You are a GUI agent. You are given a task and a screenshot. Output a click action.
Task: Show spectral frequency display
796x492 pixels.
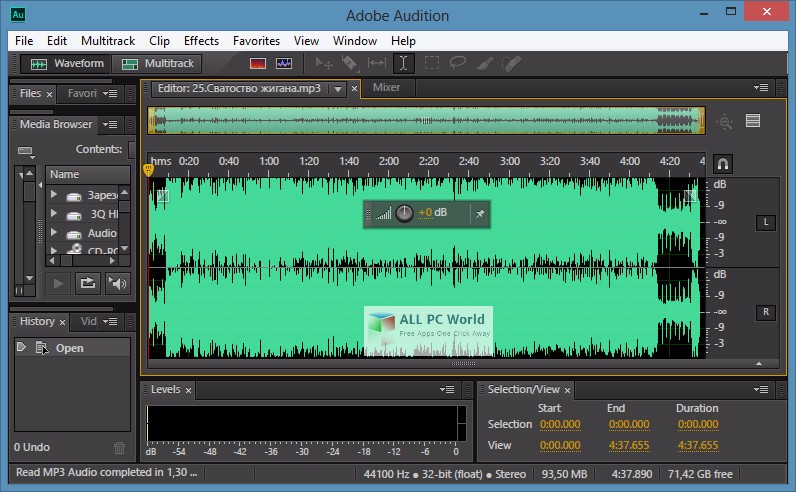[x=258, y=63]
